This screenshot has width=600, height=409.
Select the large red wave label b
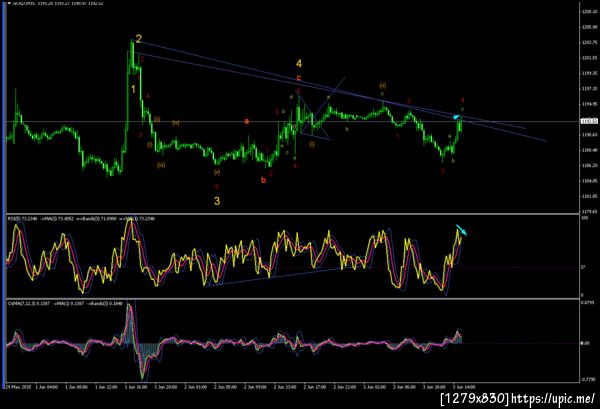click(x=263, y=180)
